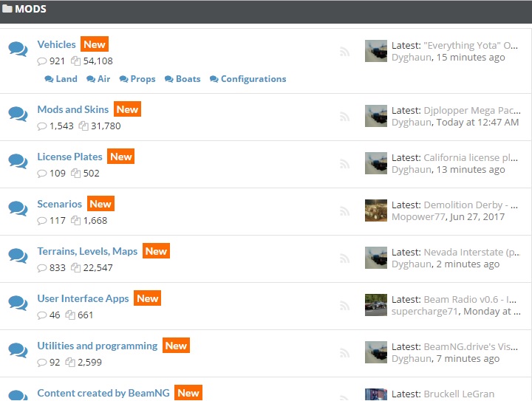This screenshot has height=401, width=532.
Task: Click the New badge beside Scenarios
Action: click(100, 204)
